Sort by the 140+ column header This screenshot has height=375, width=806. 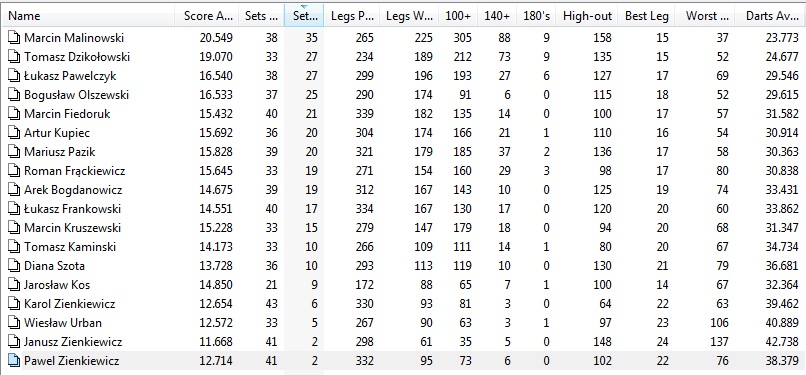tap(497, 16)
